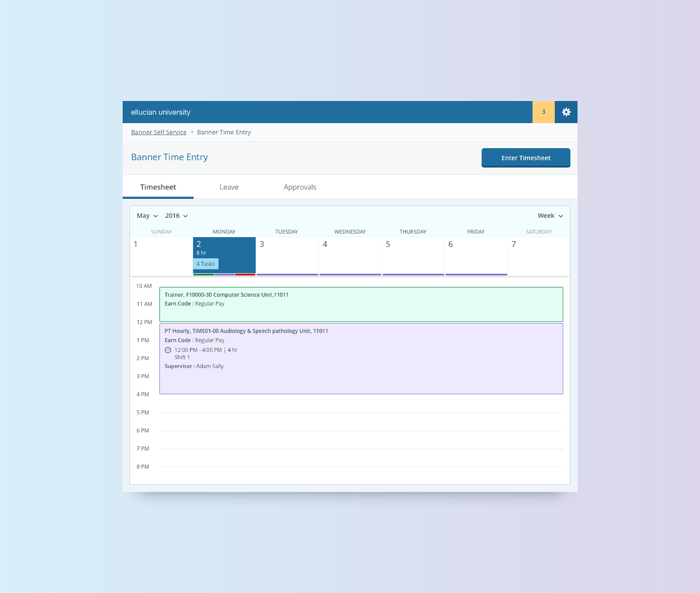Follow the Banner Self Service breadcrumb link
The height and width of the screenshot is (593, 700).
tap(159, 132)
